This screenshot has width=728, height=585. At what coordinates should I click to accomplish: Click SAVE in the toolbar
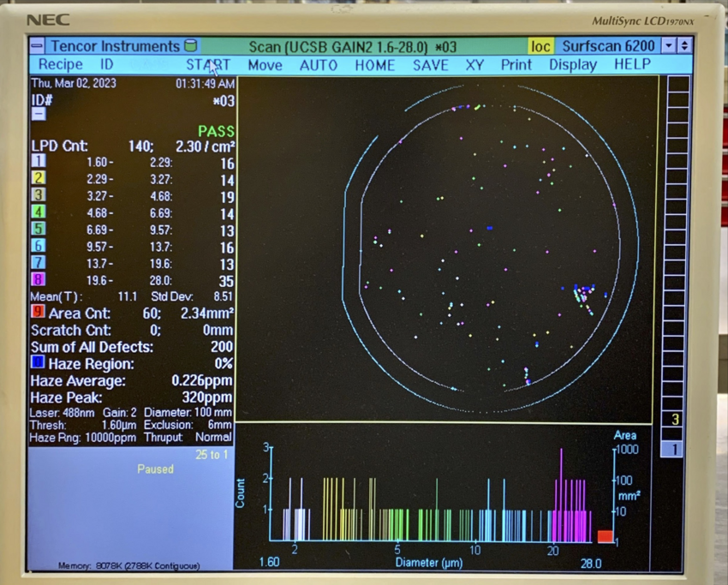click(431, 65)
